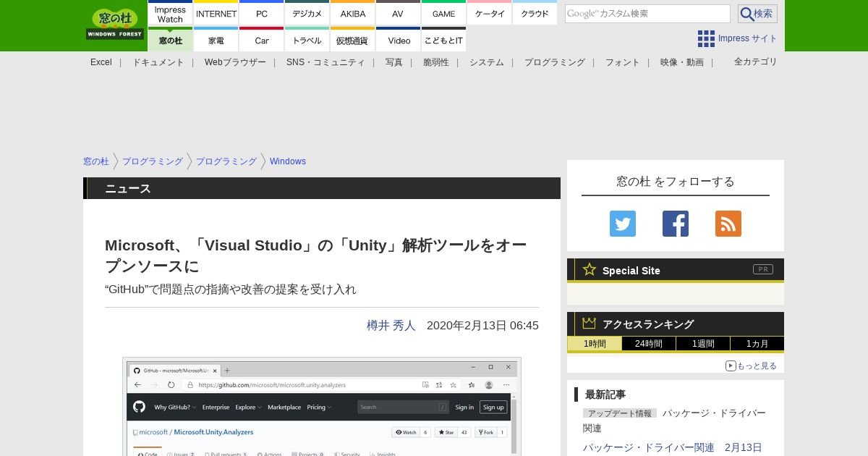Open the PC site tab

[x=262, y=13]
